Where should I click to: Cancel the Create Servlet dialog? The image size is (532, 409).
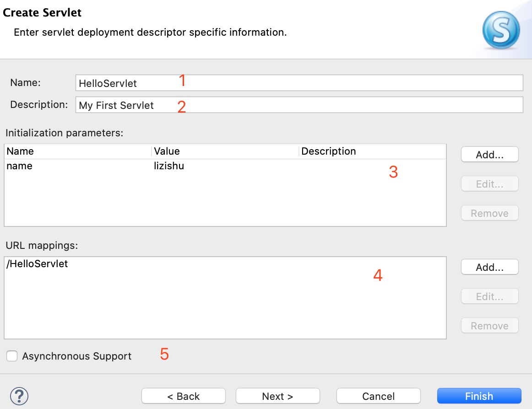tap(378, 396)
